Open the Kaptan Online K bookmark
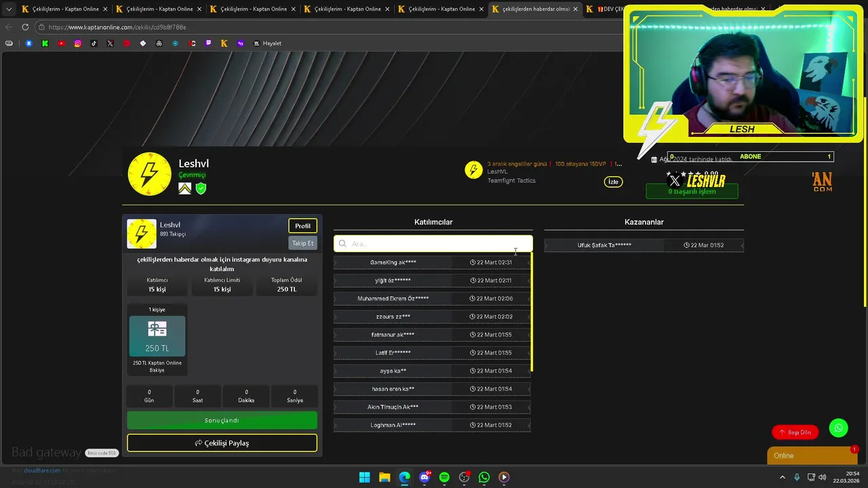 click(224, 43)
